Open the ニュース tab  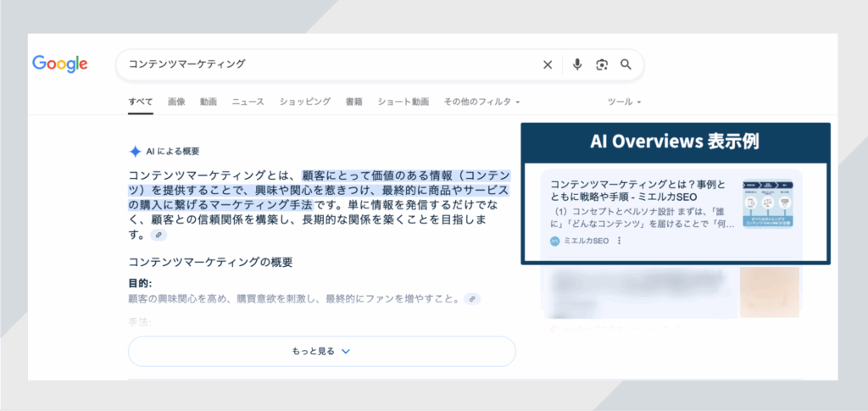(248, 102)
